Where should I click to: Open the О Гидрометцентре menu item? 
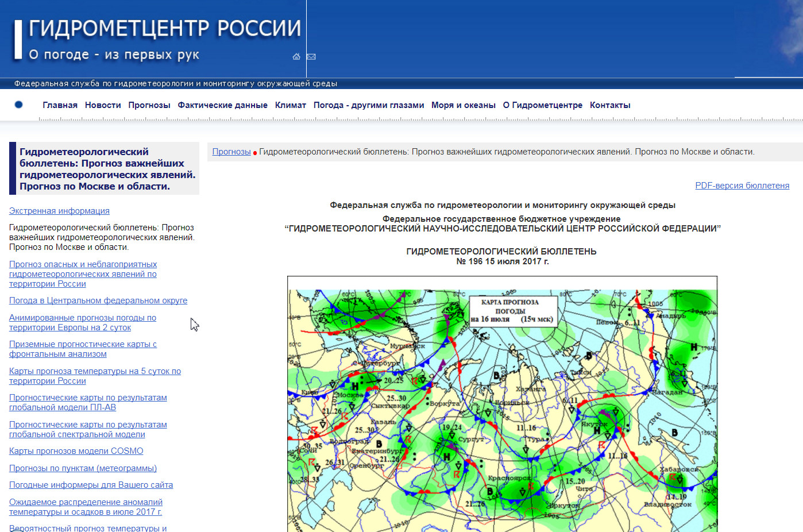[x=543, y=105]
